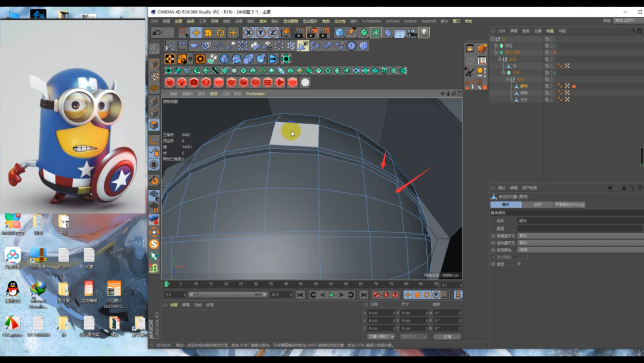Toggle green checkmark on 对称 row

(555, 73)
